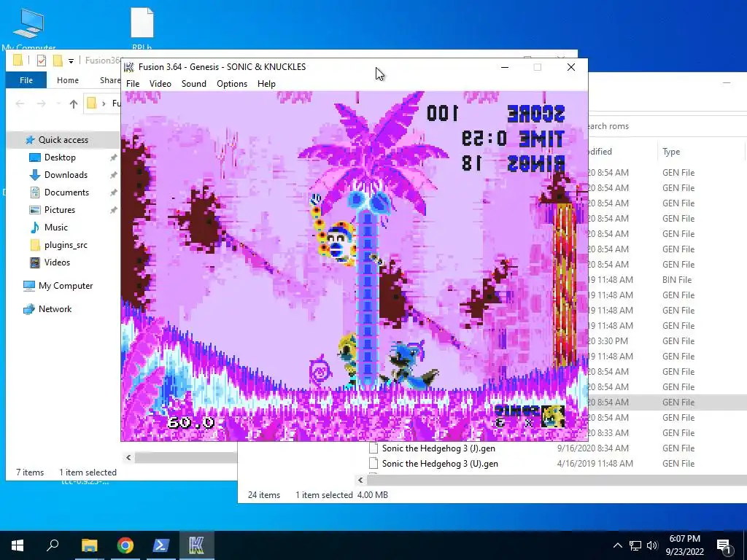Show hidden tray icons chevron

tap(617, 545)
